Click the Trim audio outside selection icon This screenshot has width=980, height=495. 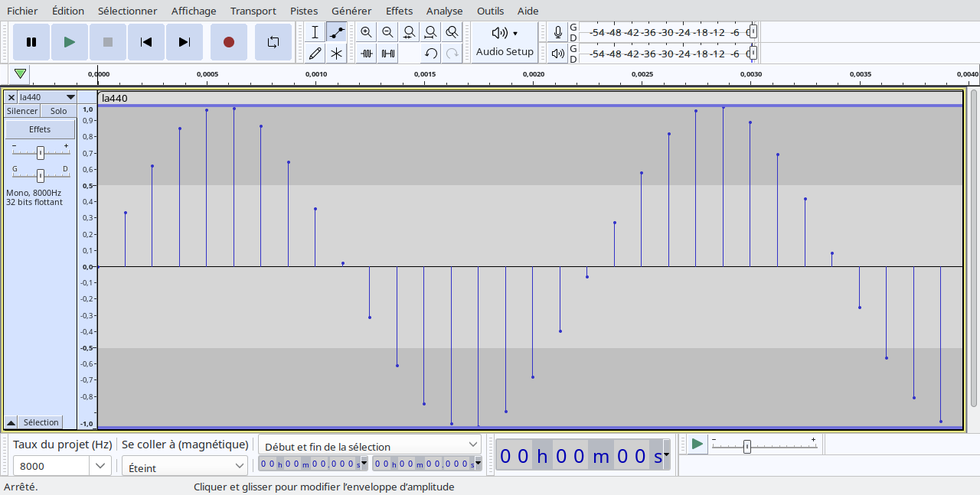click(367, 54)
